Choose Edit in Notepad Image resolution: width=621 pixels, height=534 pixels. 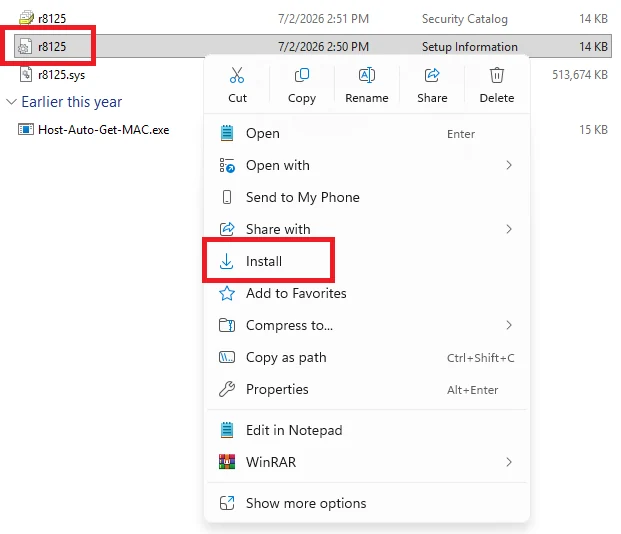point(367,430)
